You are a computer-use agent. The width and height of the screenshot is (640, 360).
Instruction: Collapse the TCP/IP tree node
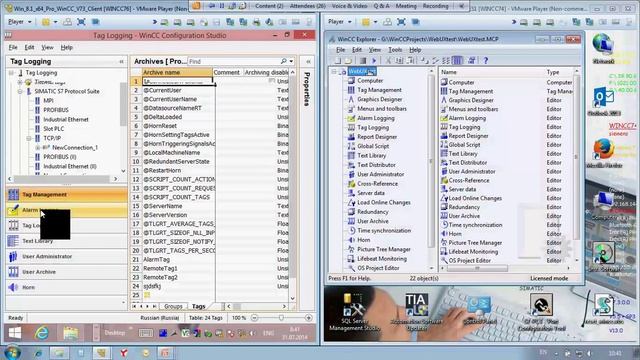(x=29, y=138)
